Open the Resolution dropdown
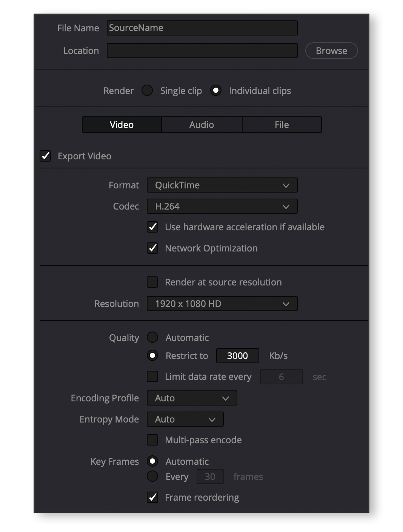This screenshot has height=532, width=403. (222, 304)
